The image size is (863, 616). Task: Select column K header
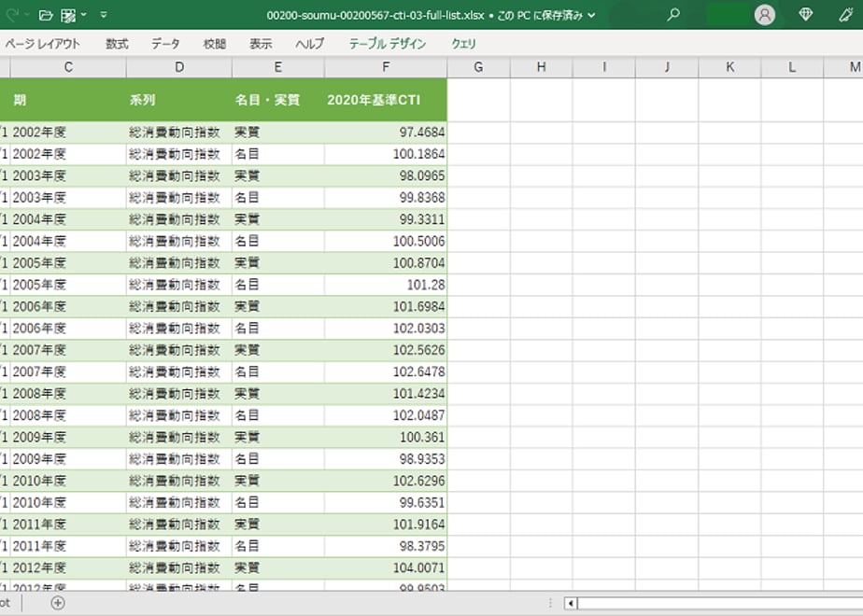click(x=729, y=67)
